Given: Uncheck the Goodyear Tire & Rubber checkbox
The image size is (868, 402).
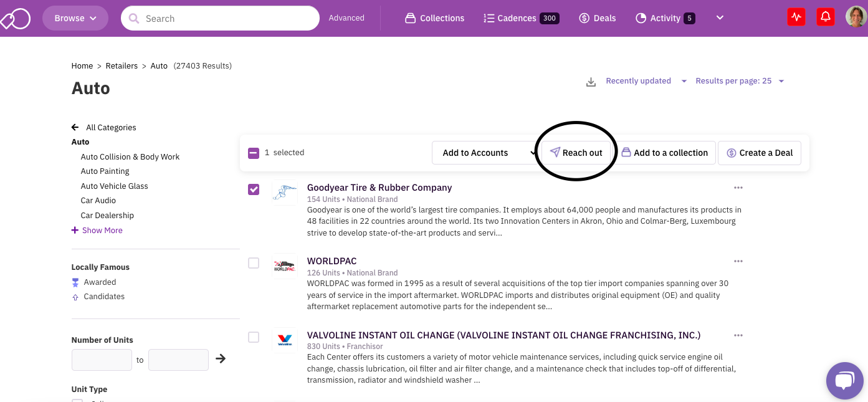Looking at the screenshot, I should click(254, 189).
